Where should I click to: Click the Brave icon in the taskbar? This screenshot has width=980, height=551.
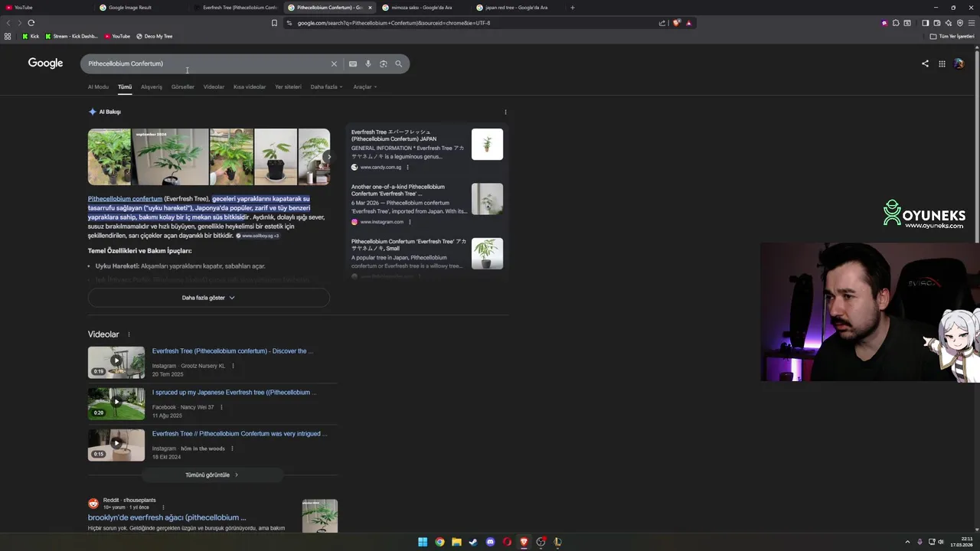pyautogui.click(x=524, y=542)
